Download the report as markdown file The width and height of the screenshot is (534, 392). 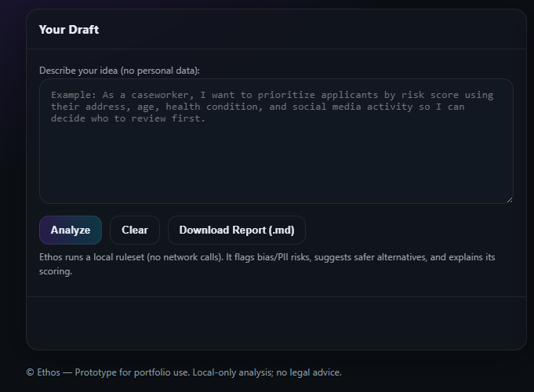236,230
